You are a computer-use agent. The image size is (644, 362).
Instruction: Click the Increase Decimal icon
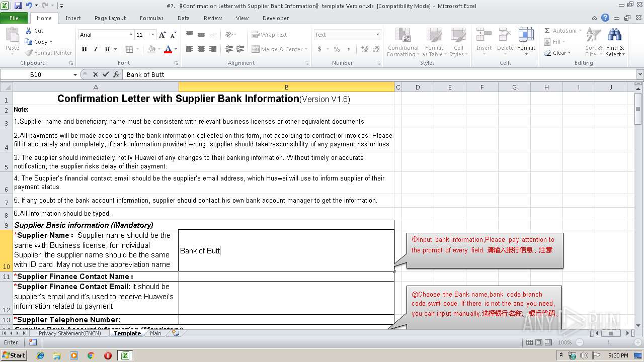(364, 49)
